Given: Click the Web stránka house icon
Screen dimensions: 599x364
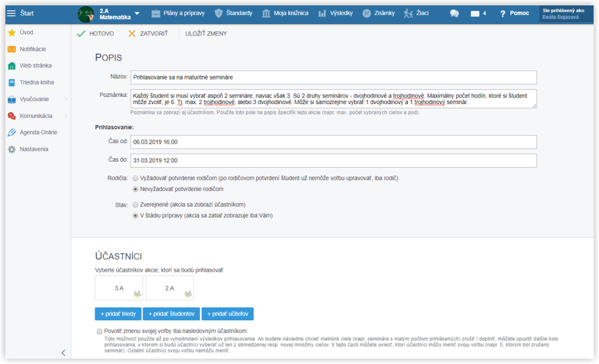Looking at the screenshot, I should (12, 66).
